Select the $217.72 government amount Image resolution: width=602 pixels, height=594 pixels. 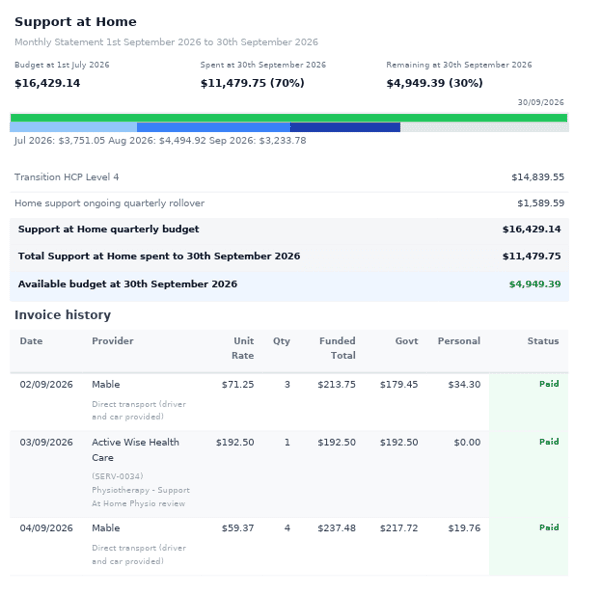[x=399, y=528]
